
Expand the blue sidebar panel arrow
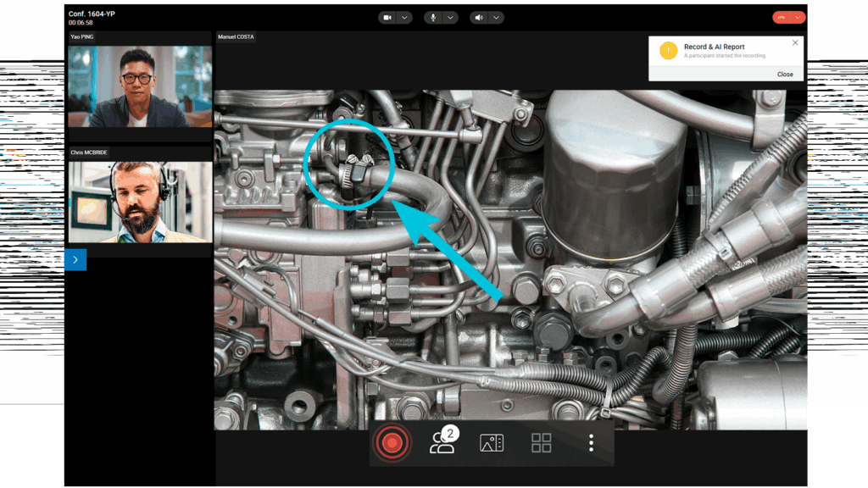[75, 260]
